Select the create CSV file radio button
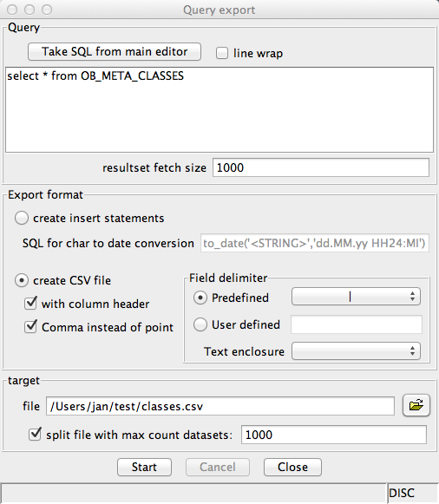This screenshot has height=504, width=439. [x=22, y=280]
